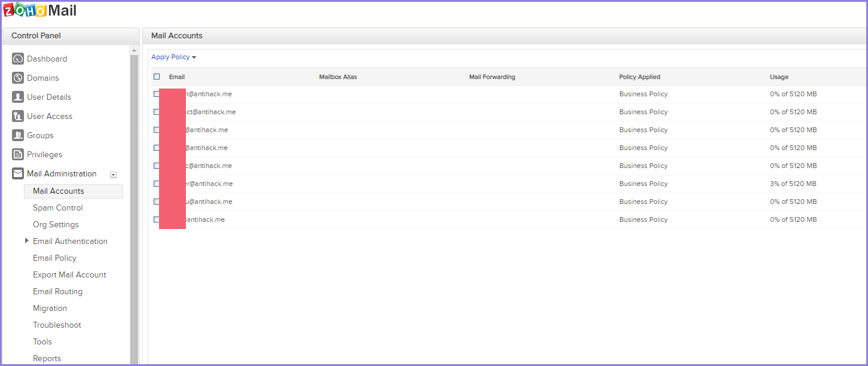Check the select-all checkbox in the header
Viewport: 868px width, 366px height.
157,77
